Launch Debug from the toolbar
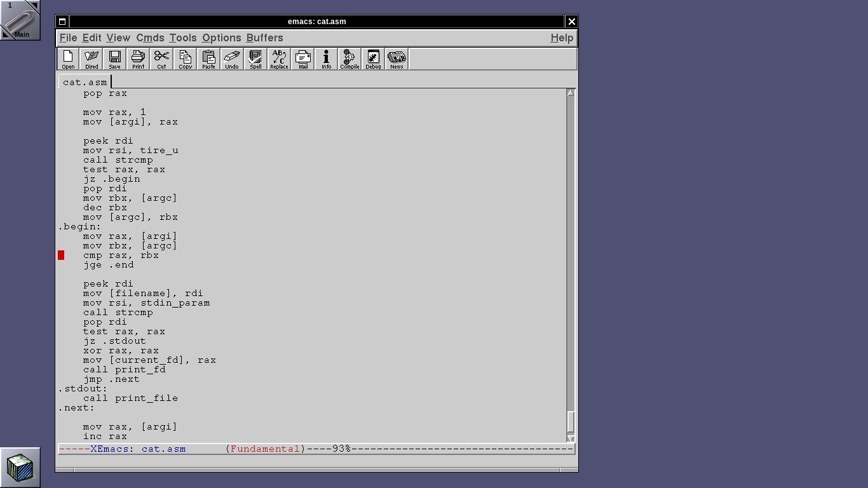The height and width of the screenshot is (488, 868). 373,59
